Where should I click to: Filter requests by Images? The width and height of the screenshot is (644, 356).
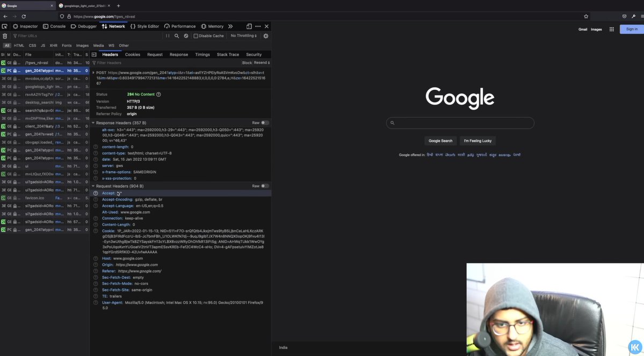pyautogui.click(x=82, y=46)
